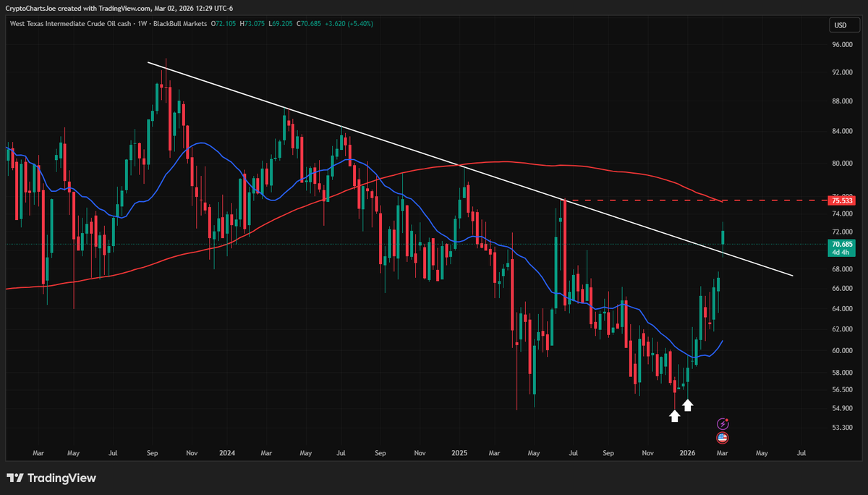
Task: Click the 92.000 price axis label
Action: pyautogui.click(x=843, y=72)
